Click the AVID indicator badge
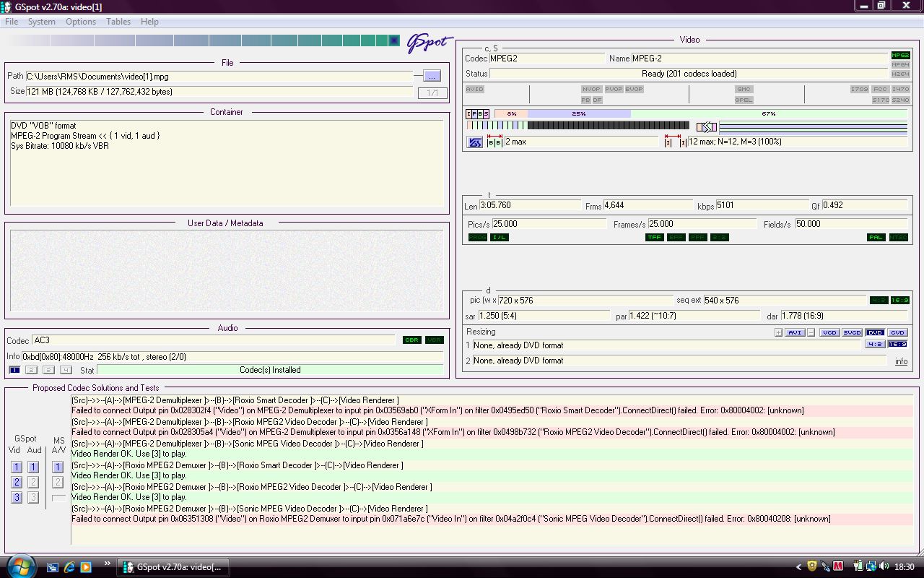The width and height of the screenshot is (924, 578). (474, 89)
